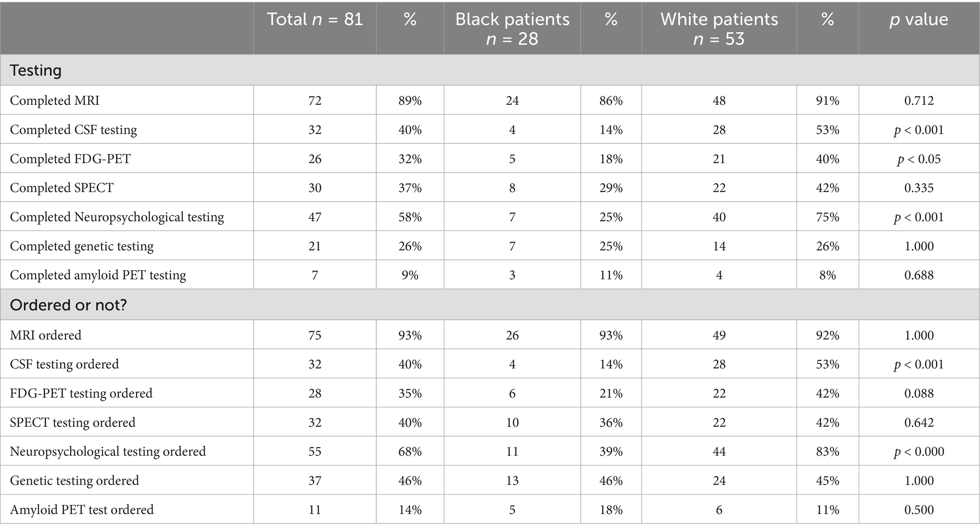This screenshot has width=980, height=532.
Task: Select "Completed Neuropsychological testing" row label
Action: pos(117,217)
